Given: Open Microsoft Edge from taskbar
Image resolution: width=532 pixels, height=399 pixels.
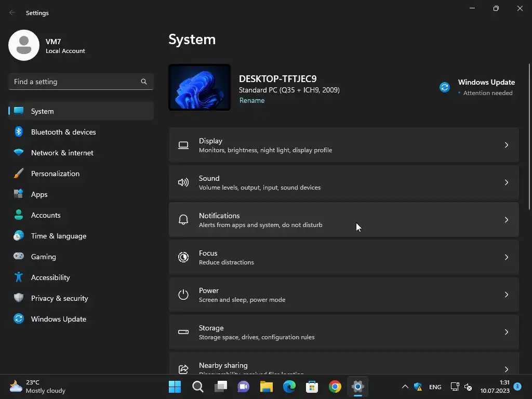Looking at the screenshot, I should click(289, 387).
